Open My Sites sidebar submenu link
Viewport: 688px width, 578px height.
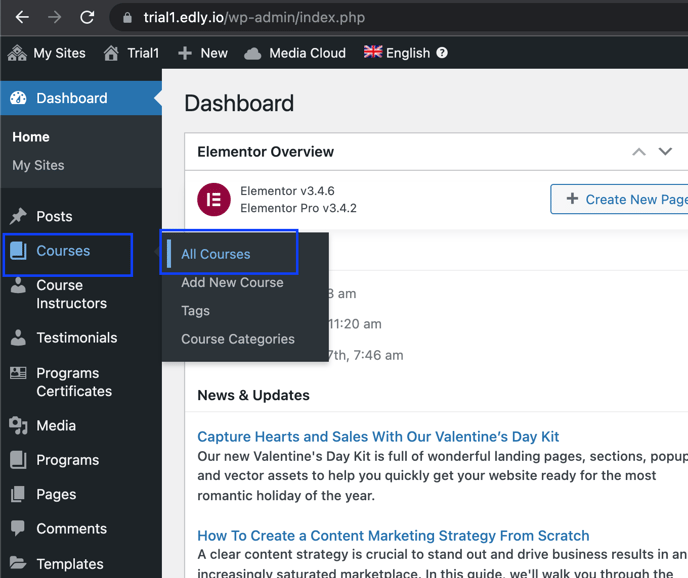pyautogui.click(x=38, y=165)
